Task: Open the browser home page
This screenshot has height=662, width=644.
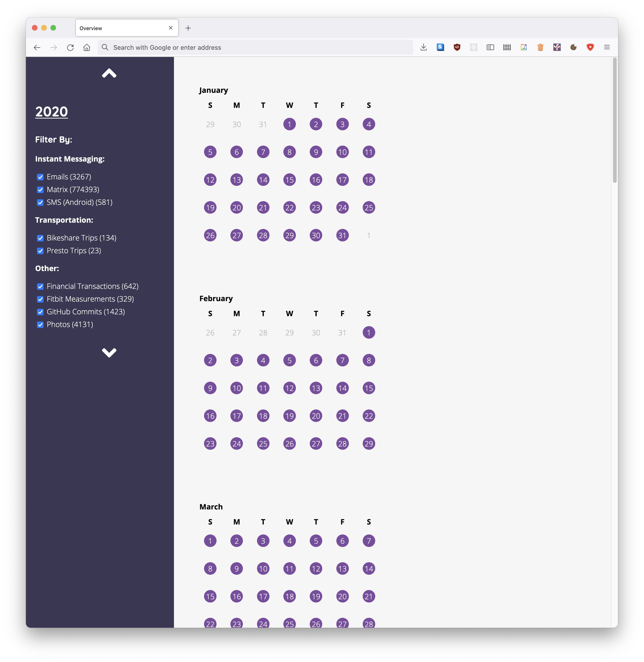Action: pos(87,47)
